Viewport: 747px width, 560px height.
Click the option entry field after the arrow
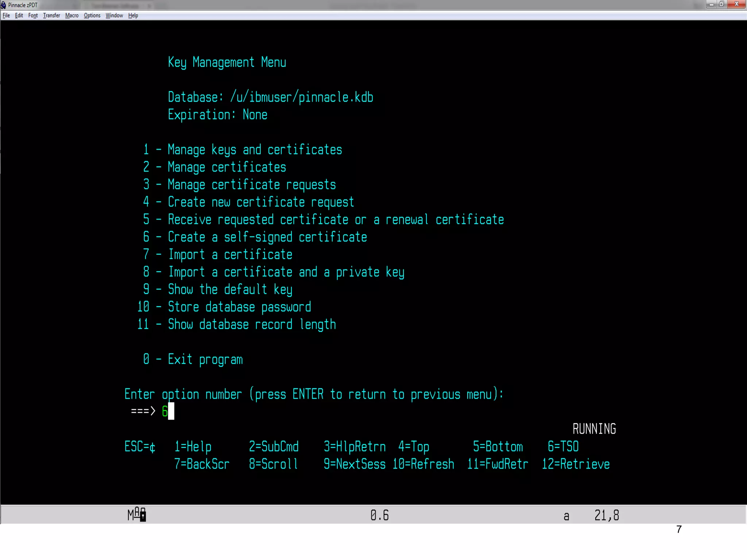[168, 411]
